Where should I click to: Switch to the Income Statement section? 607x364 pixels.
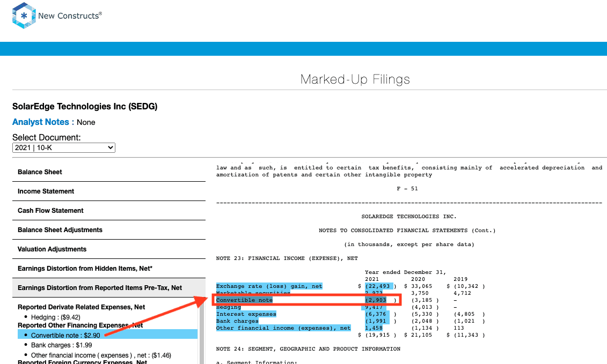pyautogui.click(x=109, y=191)
